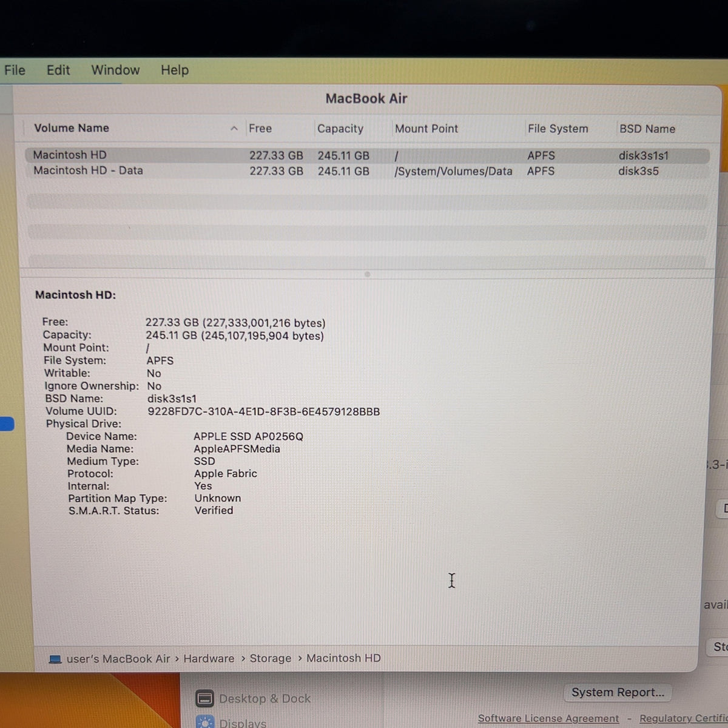Click the disk3s5 BSD name cell
728x728 pixels.
pos(638,171)
